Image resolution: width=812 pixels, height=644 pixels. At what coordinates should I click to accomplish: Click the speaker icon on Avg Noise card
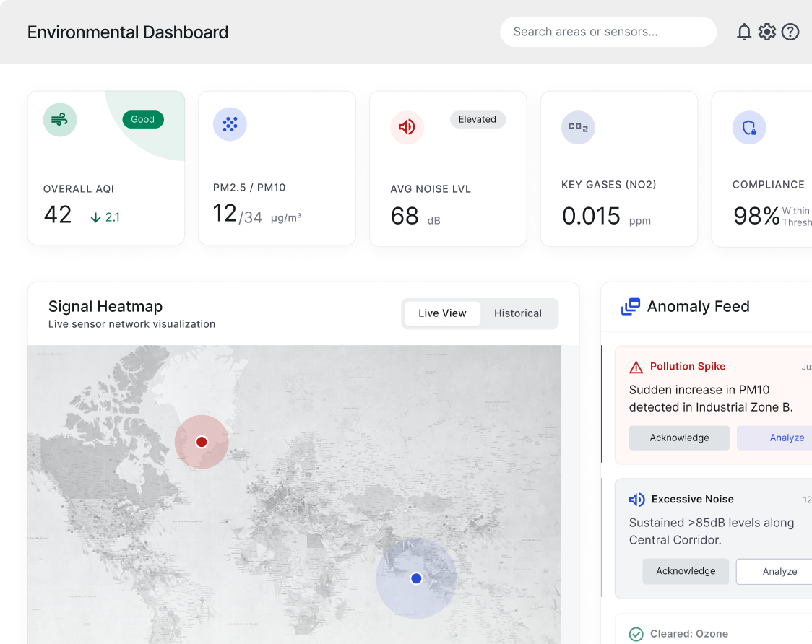(x=407, y=127)
